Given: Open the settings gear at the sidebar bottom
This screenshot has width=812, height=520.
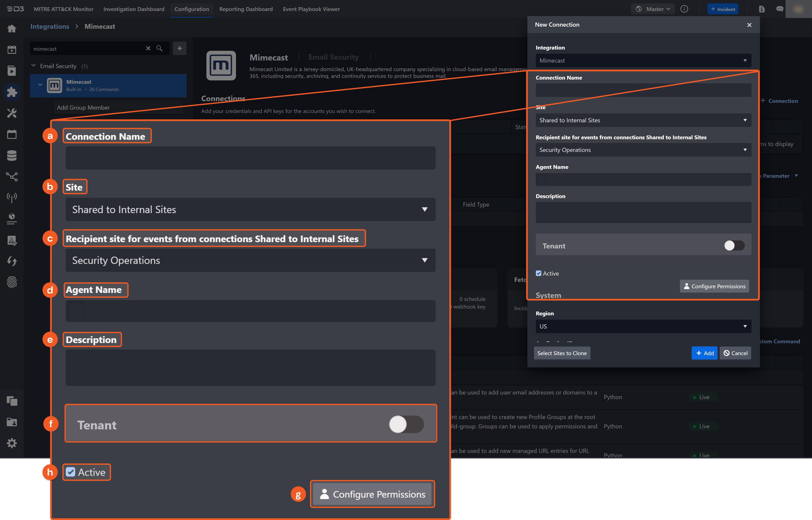Looking at the screenshot, I should click(12, 443).
